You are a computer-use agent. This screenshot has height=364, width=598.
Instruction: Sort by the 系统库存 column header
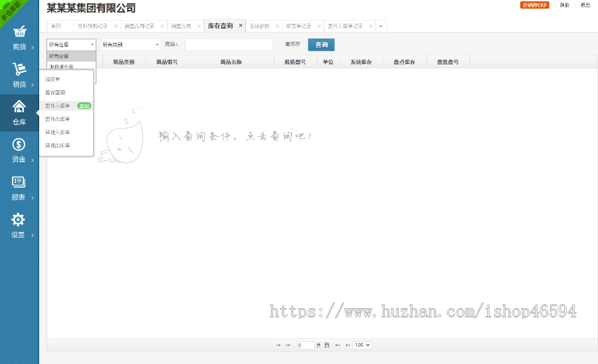pos(361,62)
